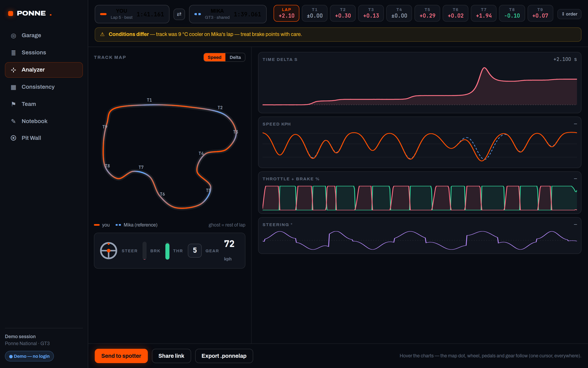
Task: Click the Time Delta peak in chart
Action: pos(484,68)
